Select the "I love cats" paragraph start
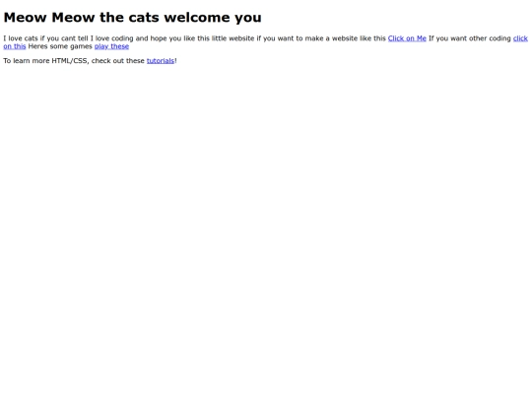The image size is (532, 399). point(21,38)
